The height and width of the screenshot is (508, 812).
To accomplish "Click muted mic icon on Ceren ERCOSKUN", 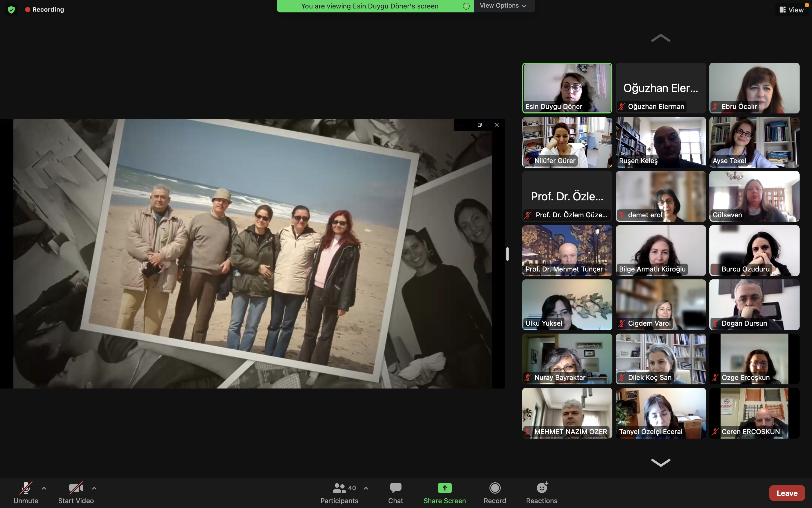I will point(715,432).
